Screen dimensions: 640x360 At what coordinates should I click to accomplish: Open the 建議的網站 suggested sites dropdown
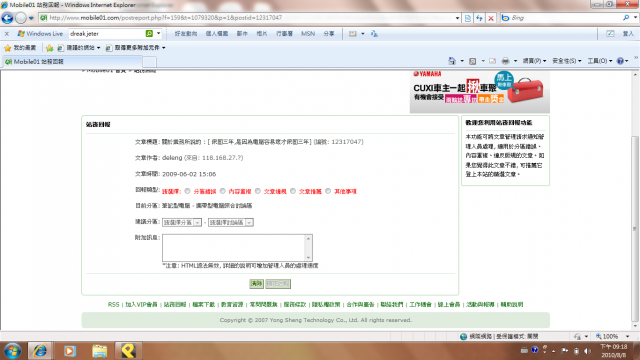tap(79, 48)
